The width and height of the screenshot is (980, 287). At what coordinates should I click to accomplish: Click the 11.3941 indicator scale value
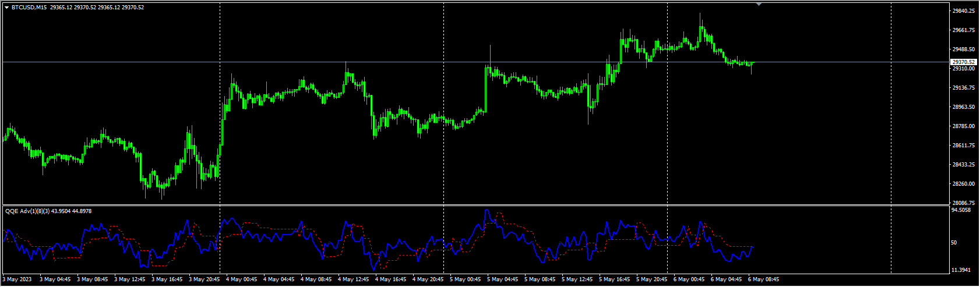tap(961, 270)
